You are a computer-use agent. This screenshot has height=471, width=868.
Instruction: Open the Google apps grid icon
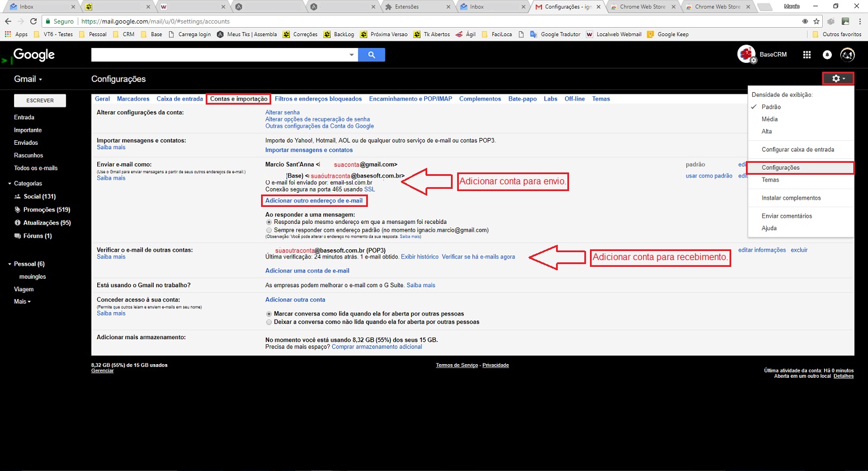[x=807, y=55]
